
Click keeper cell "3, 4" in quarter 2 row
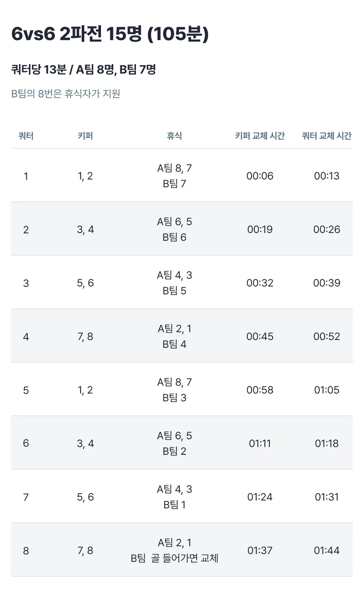click(85, 229)
